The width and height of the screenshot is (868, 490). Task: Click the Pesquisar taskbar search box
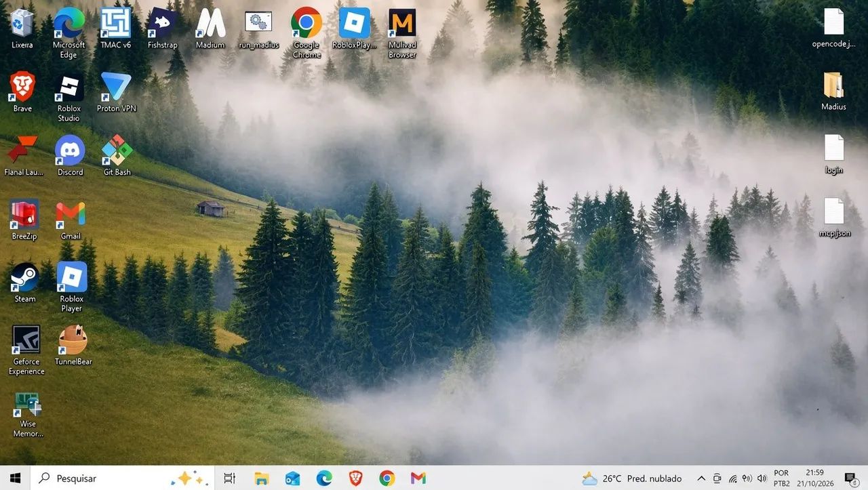(x=122, y=478)
